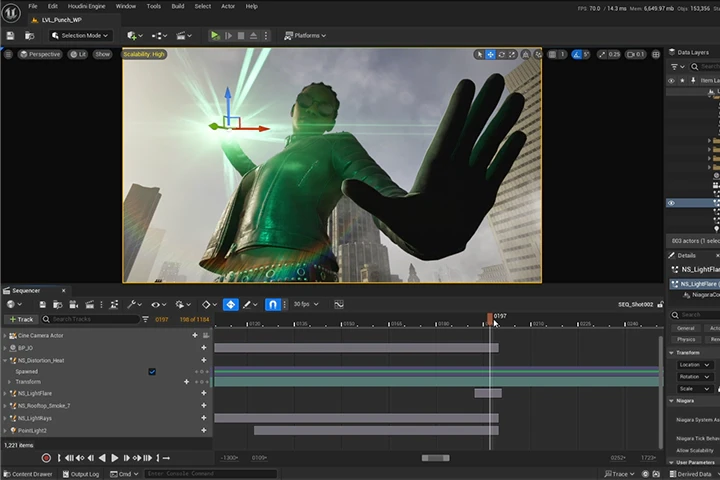Image resolution: width=720 pixels, height=480 pixels.
Task: Click the green Play level button
Action: (x=214, y=35)
